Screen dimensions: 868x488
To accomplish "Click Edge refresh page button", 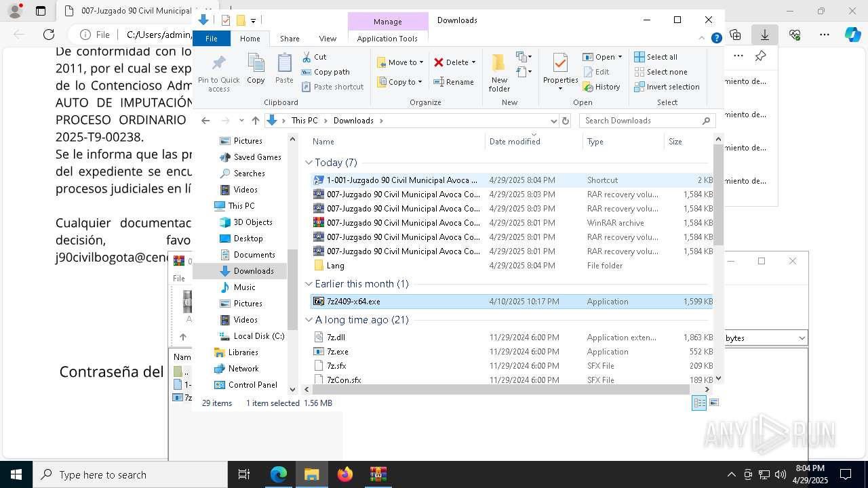I will point(49,35).
